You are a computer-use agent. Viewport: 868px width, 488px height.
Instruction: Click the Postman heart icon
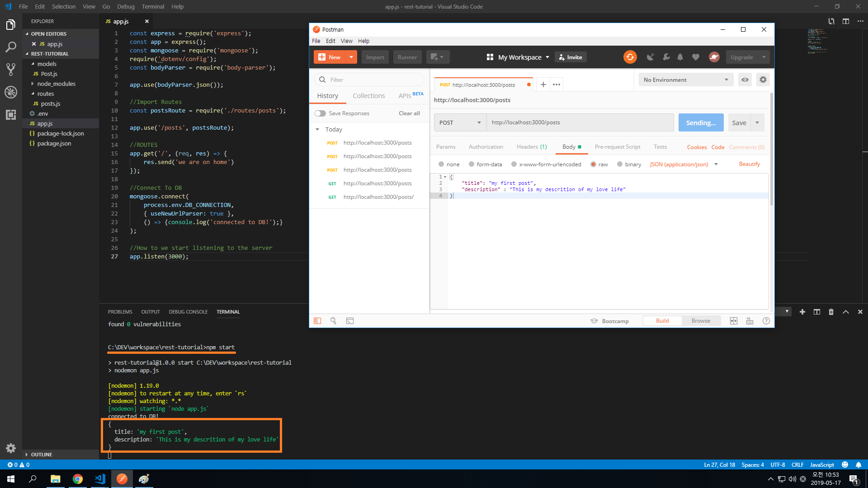point(696,57)
